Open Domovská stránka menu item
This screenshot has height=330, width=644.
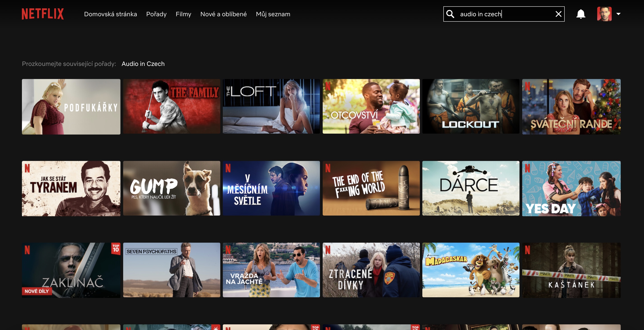110,14
